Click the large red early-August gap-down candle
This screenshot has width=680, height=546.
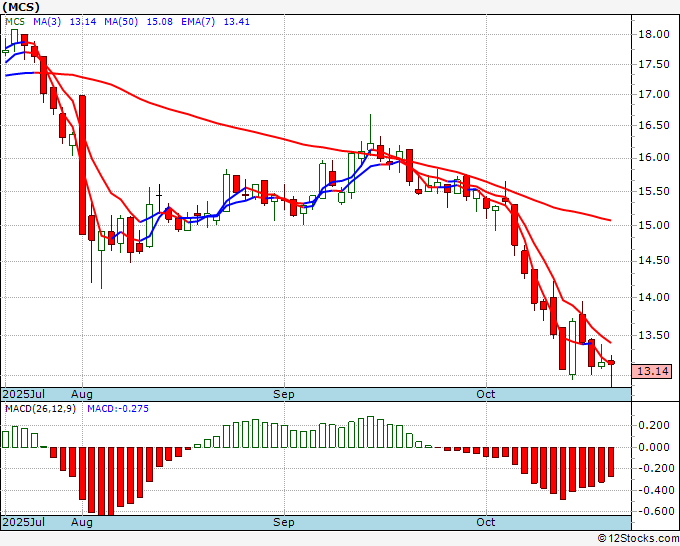point(82,165)
